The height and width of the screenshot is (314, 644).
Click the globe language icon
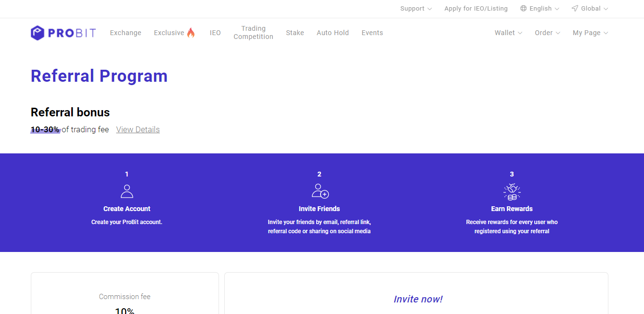pyautogui.click(x=524, y=9)
